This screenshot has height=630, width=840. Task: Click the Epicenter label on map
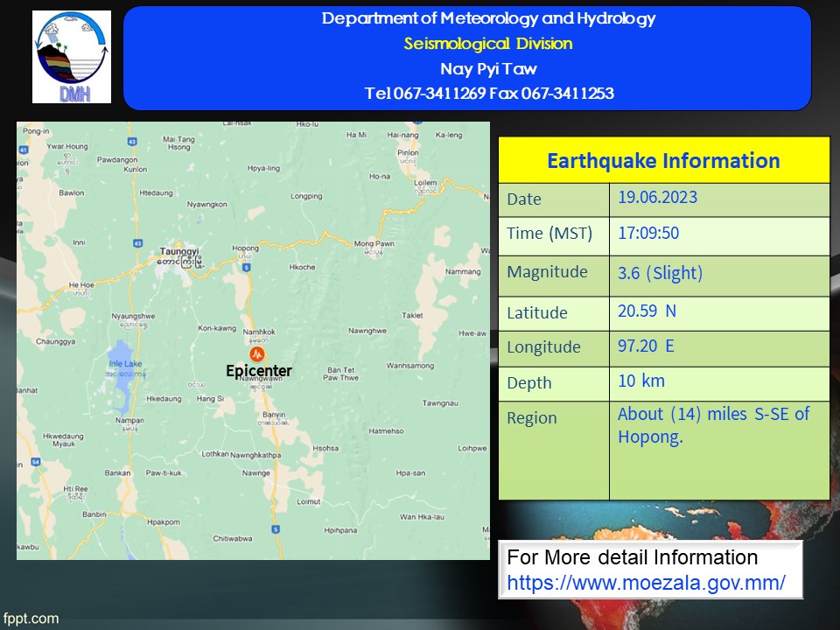259,371
